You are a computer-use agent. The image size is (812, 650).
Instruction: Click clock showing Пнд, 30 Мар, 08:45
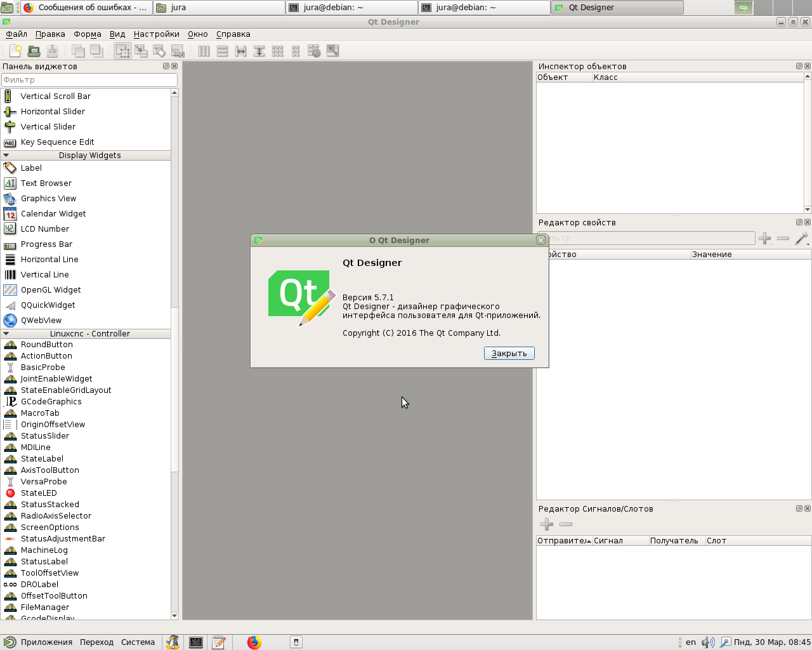772,642
